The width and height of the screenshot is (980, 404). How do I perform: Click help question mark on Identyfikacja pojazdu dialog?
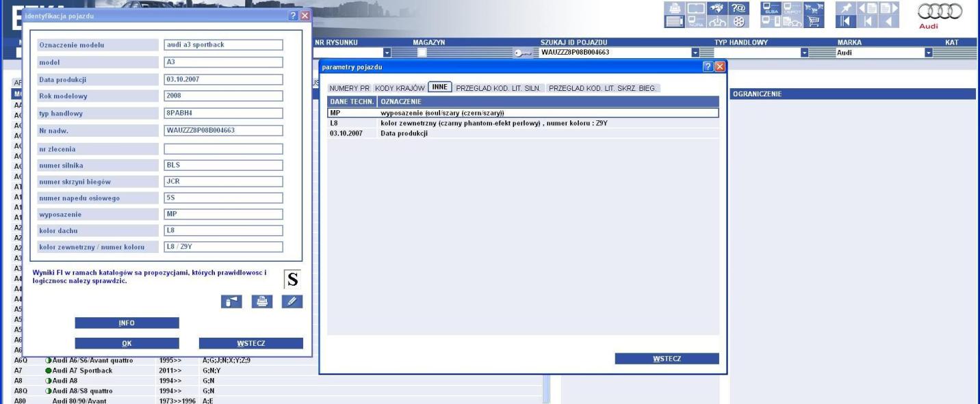click(x=294, y=15)
